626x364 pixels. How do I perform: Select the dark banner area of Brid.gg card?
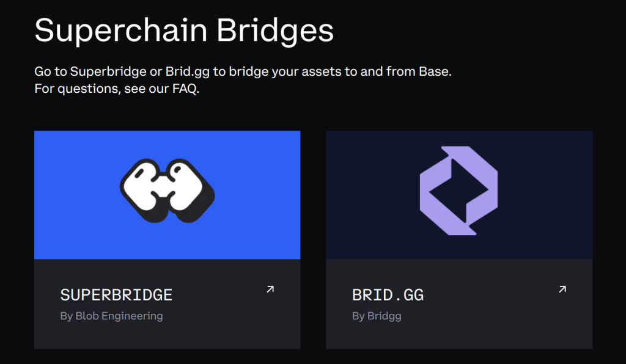tap(459, 194)
